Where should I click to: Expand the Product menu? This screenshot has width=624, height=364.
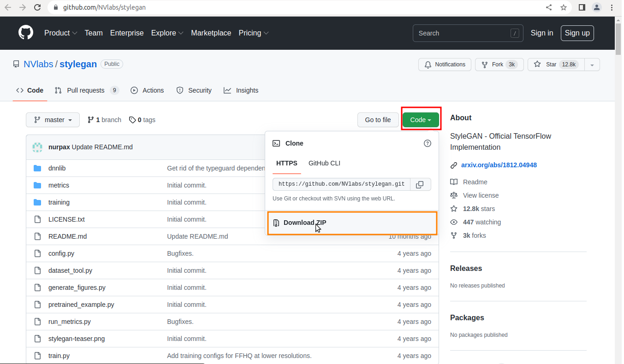click(60, 33)
